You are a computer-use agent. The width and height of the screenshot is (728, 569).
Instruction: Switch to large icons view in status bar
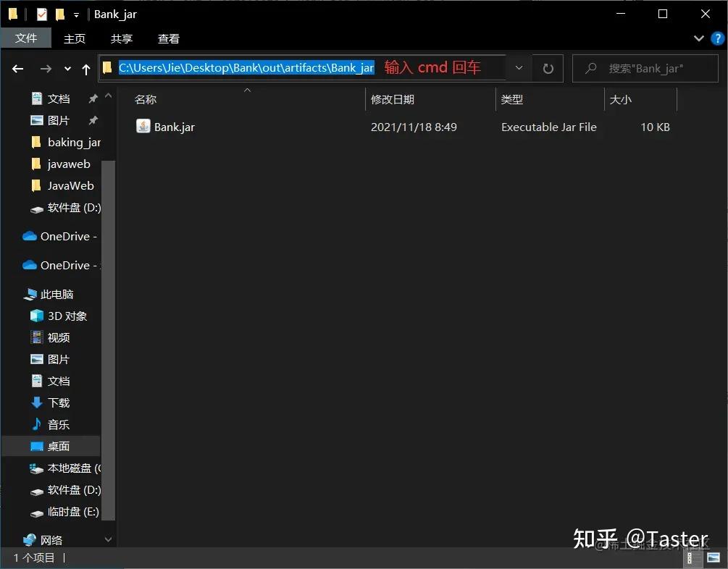713,557
